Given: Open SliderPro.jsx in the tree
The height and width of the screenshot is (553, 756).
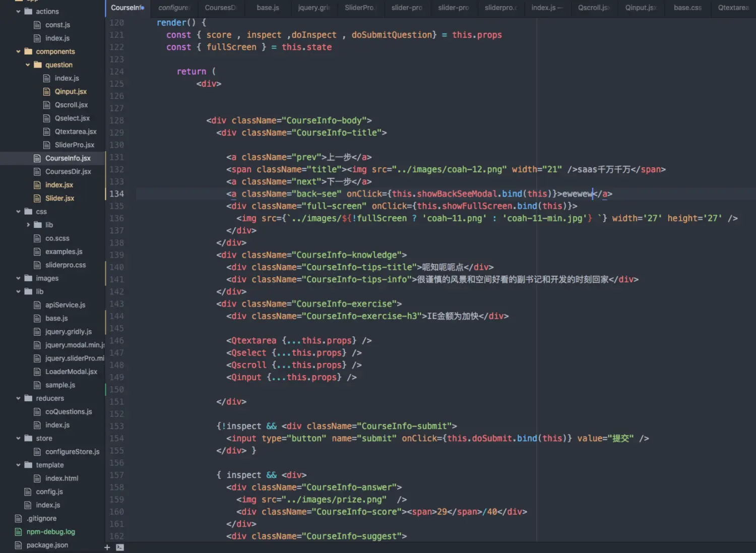Looking at the screenshot, I should [x=74, y=145].
